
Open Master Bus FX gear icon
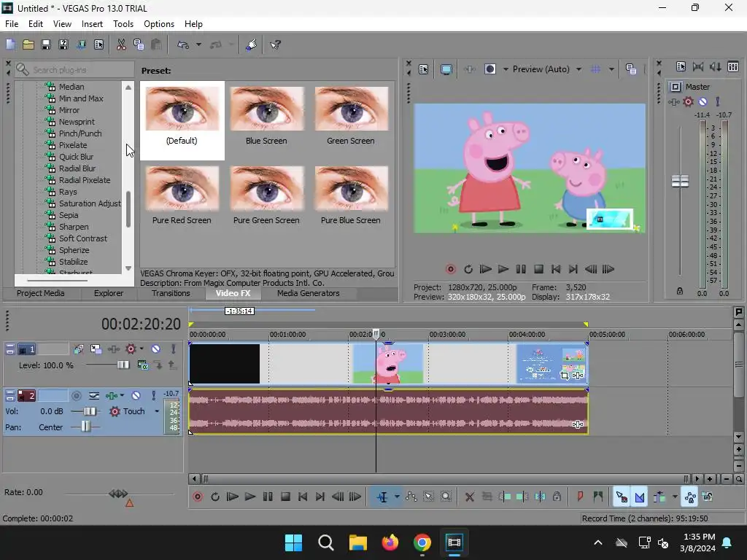[688, 101]
